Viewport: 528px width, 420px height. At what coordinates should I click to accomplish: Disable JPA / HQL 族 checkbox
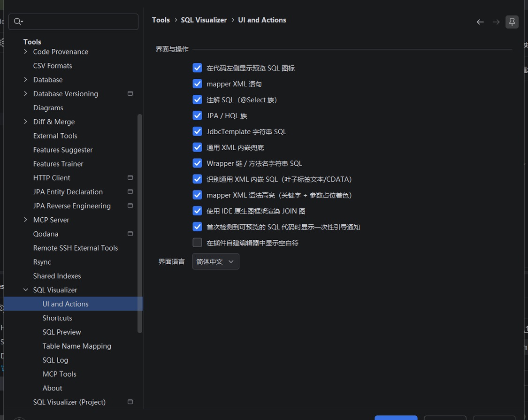click(197, 115)
